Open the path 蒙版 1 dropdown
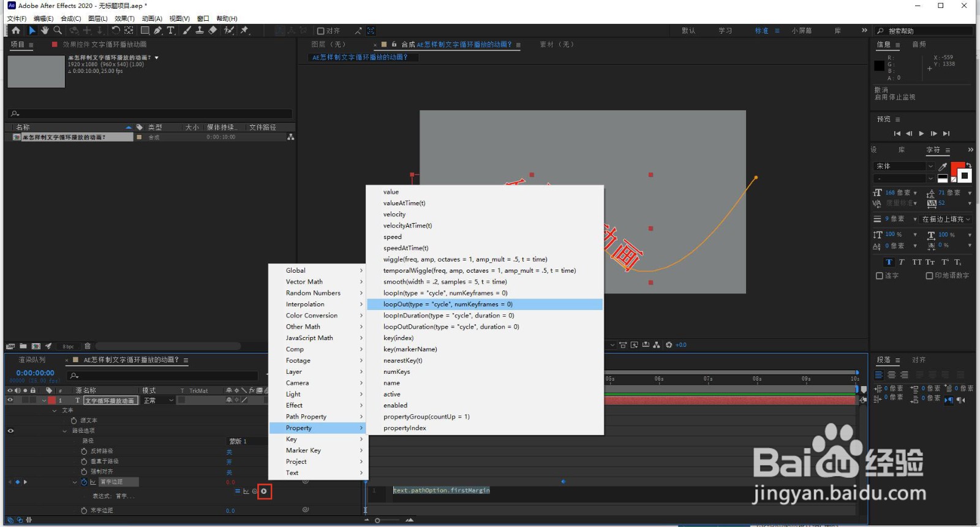980x527 pixels. (x=247, y=441)
